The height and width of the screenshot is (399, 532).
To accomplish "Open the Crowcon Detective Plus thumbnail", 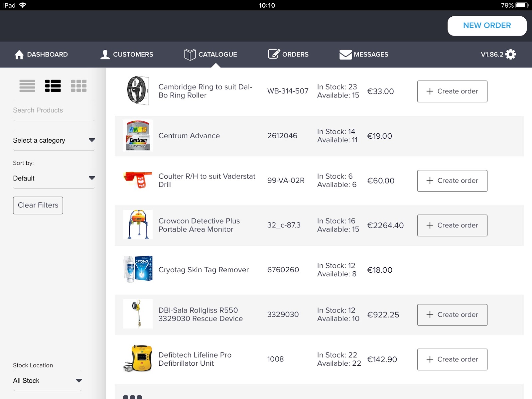I will click(x=138, y=225).
